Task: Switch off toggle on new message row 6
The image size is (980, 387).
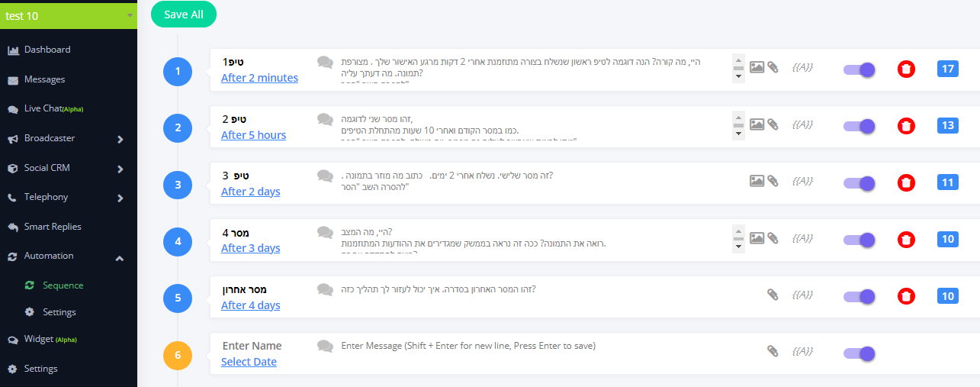Action: pos(859,353)
